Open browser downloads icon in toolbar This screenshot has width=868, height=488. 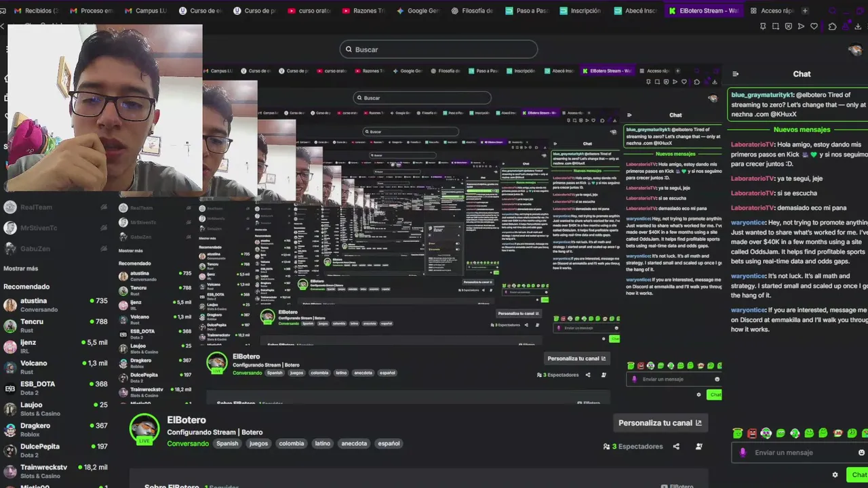pyautogui.click(x=859, y=26)
